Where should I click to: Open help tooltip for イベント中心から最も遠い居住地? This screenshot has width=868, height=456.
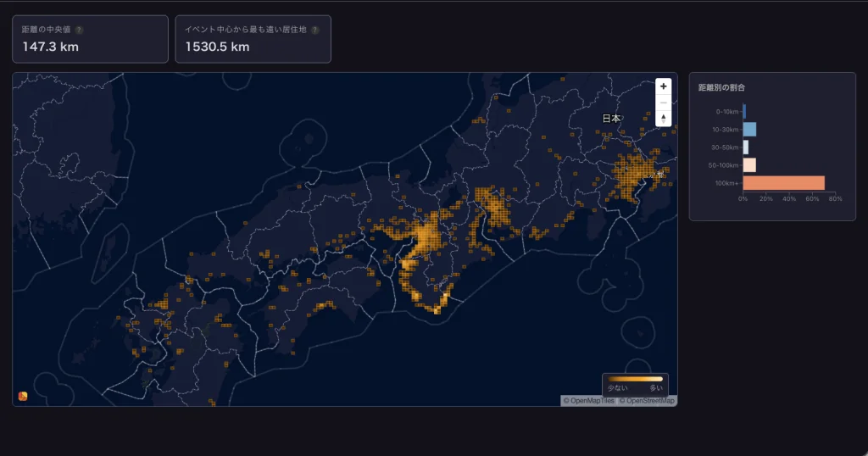[315, 30]
